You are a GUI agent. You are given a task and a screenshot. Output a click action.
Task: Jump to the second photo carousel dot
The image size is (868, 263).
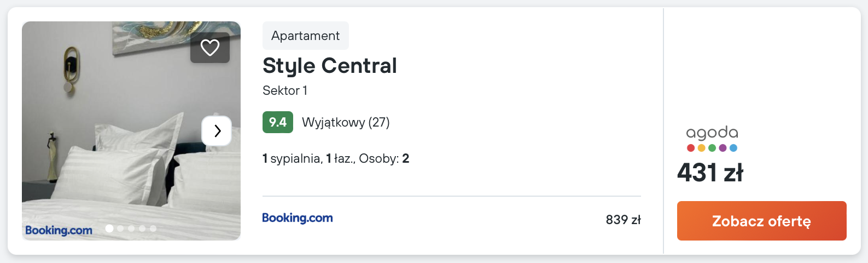[x=120, y=228]
